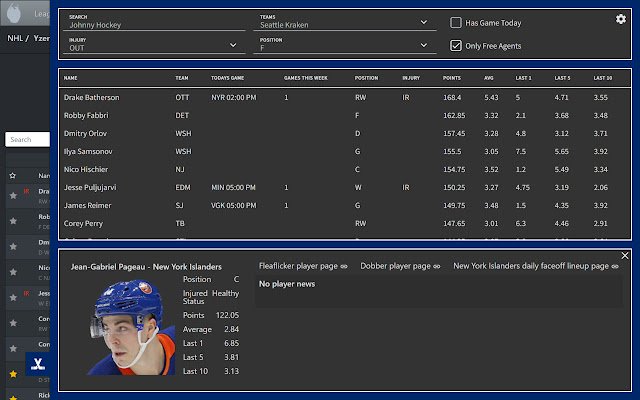Toggle star for the Jess... row with IR
The width and height of the screenshot is (640, 400).
pos(13,298)
